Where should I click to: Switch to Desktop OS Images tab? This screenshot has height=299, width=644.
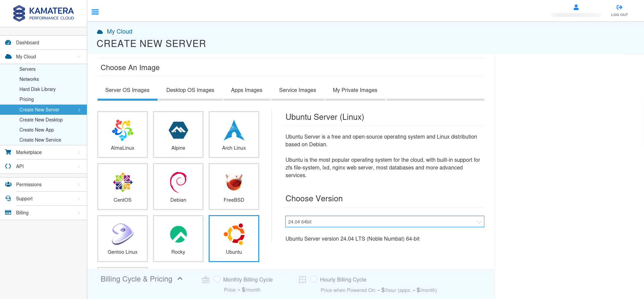pyautogui.click(x=190, y=90)
